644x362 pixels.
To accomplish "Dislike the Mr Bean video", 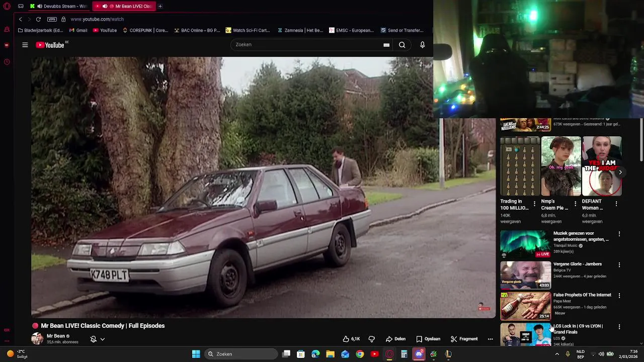I will pos(372,339).
